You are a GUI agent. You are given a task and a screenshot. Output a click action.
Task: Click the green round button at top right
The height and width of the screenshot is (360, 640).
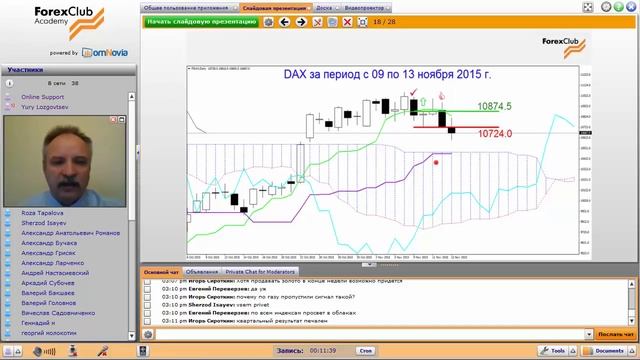point(619,7)
